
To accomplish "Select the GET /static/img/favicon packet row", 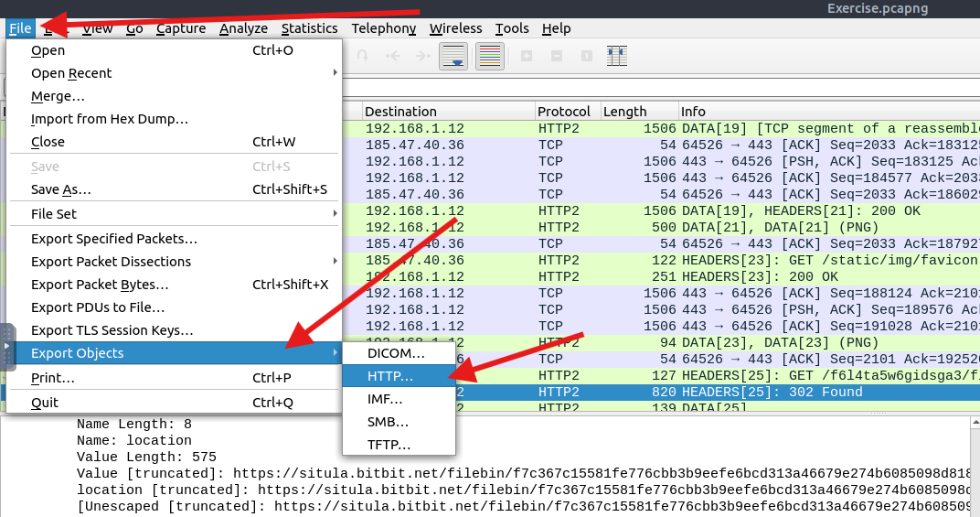I will 661,260.
